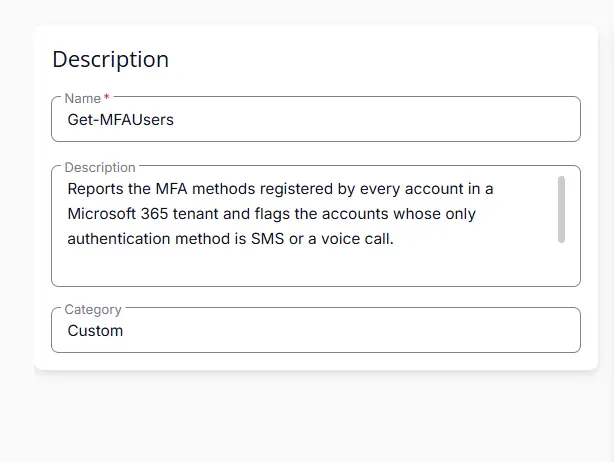Click the word Microsoft in the description
614x462 pixels.
[101, 214]
